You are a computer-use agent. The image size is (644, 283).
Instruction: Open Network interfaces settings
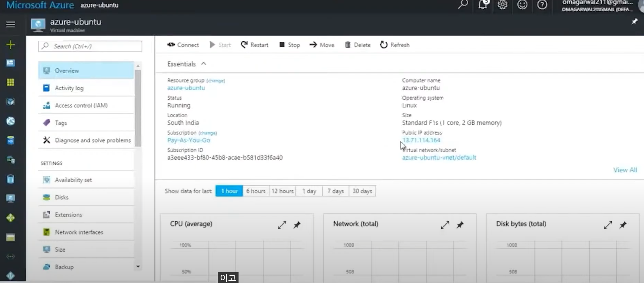[x=86, y=232]
